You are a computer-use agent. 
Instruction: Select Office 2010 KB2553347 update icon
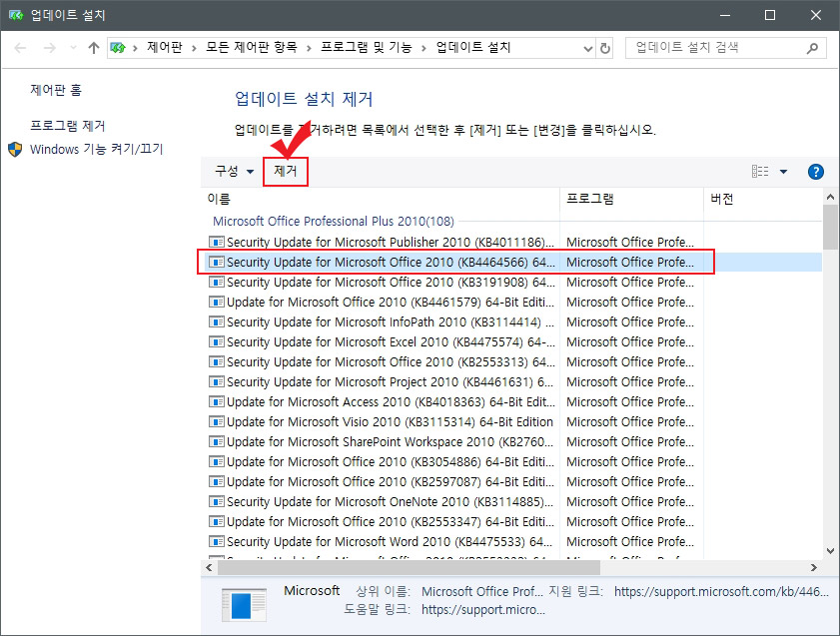pos(217,522)
